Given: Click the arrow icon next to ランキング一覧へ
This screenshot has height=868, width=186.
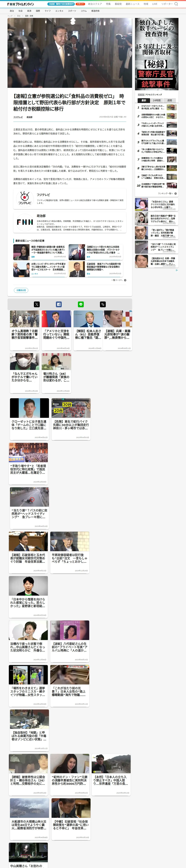Looking at the screenshot, I should 176,193.
